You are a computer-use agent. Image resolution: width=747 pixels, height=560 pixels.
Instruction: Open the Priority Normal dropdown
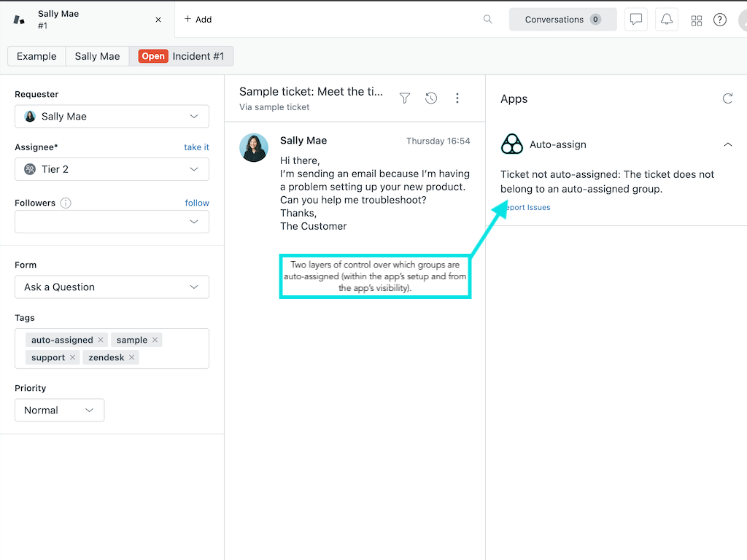59,411
